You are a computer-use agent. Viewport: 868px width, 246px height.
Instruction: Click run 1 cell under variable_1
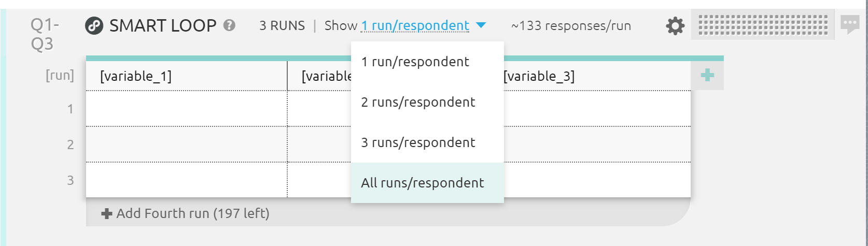pyautogui.click(x=186, y=109)
